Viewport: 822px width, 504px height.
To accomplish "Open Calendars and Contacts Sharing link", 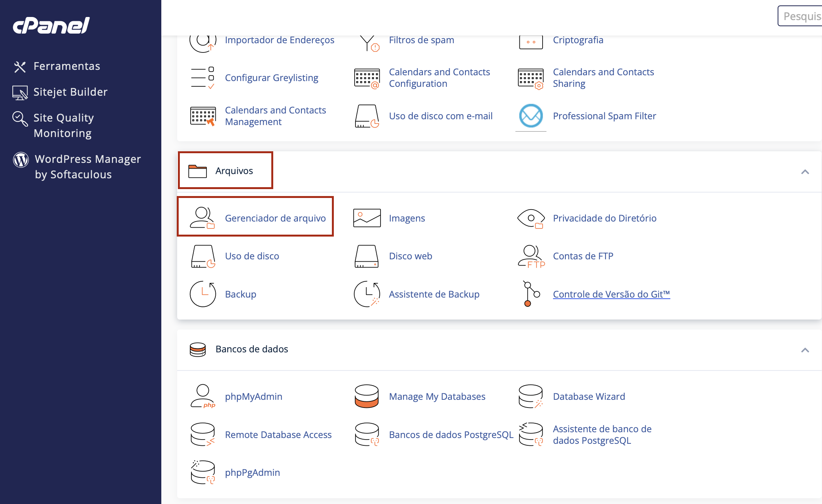I will (603, 78).
